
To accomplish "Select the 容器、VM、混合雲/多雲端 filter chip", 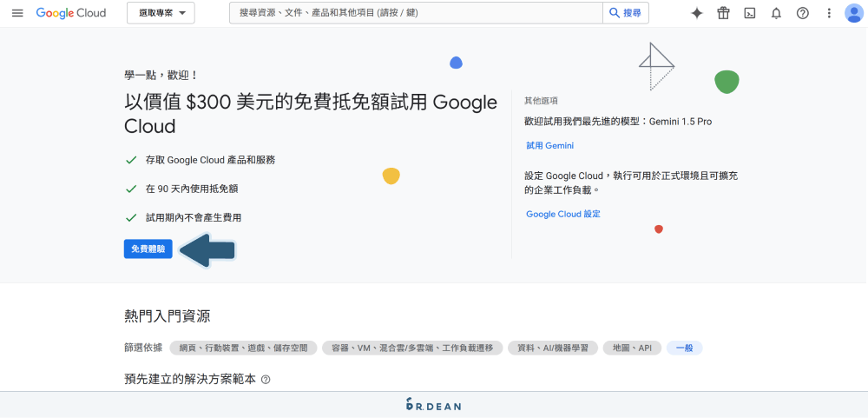I will tap(411, 348).
